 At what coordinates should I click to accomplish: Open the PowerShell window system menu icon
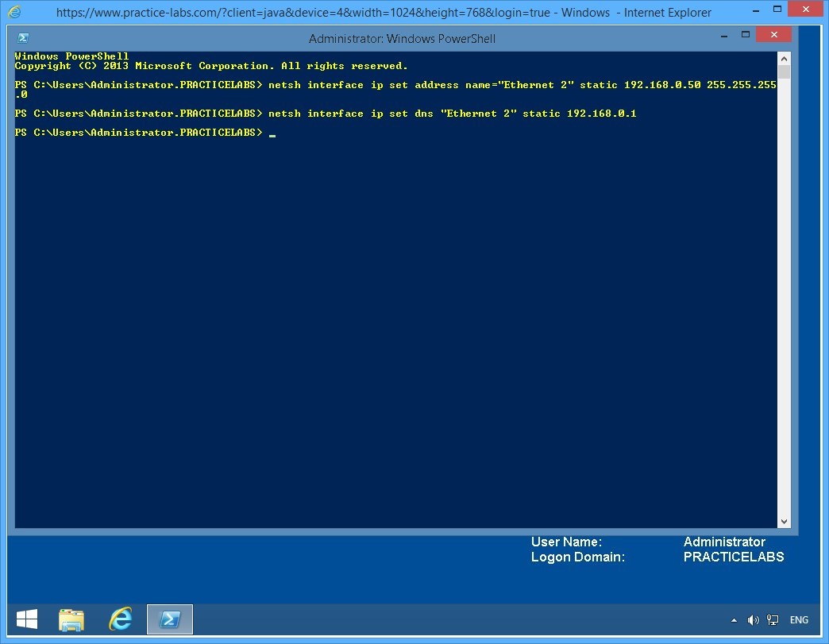(x=23, y=37)
